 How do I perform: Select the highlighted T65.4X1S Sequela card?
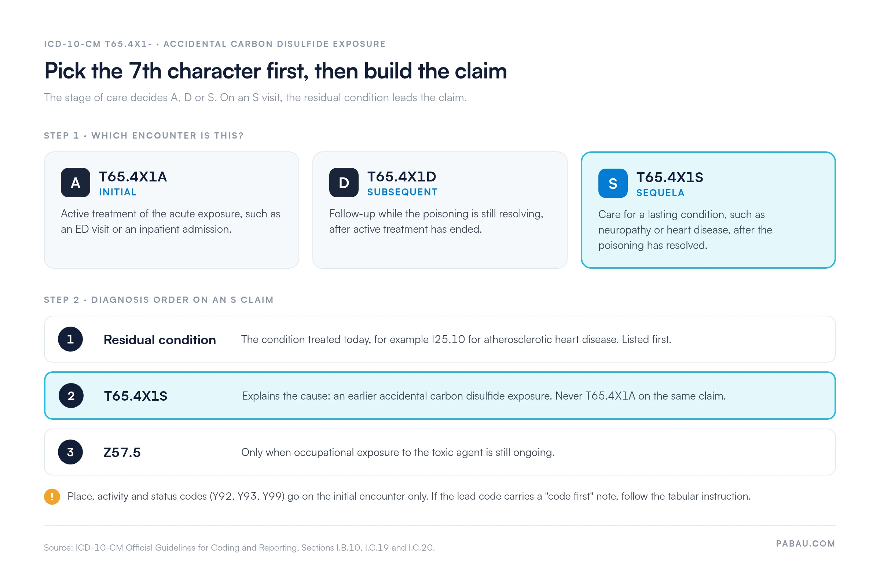[x=708, y=210]
